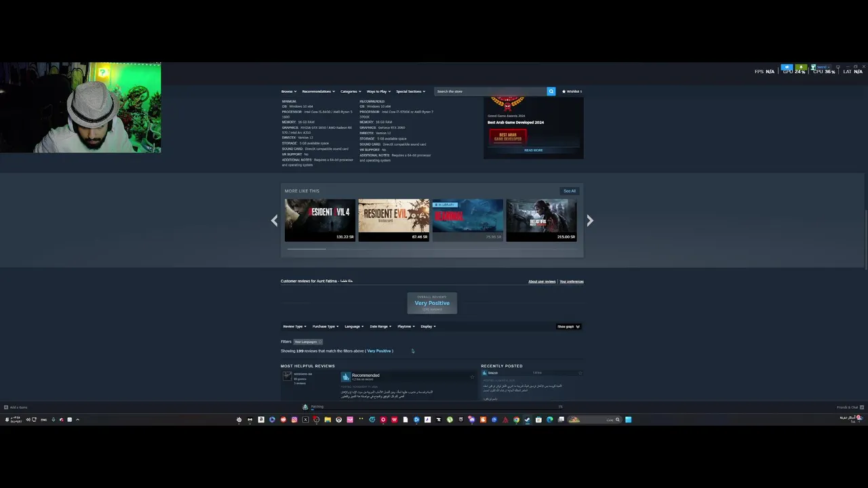868x488 pixels.
Task: Click the taskbar search magnifier
Action: tap(617, 420)
